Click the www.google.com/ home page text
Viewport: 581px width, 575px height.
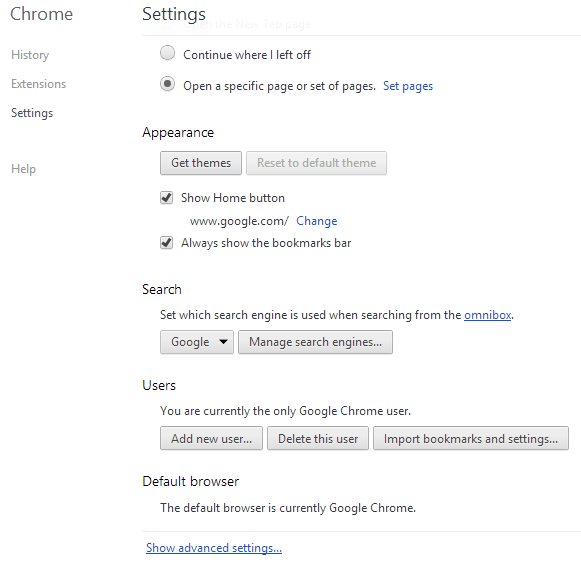[x=239, y=221]
